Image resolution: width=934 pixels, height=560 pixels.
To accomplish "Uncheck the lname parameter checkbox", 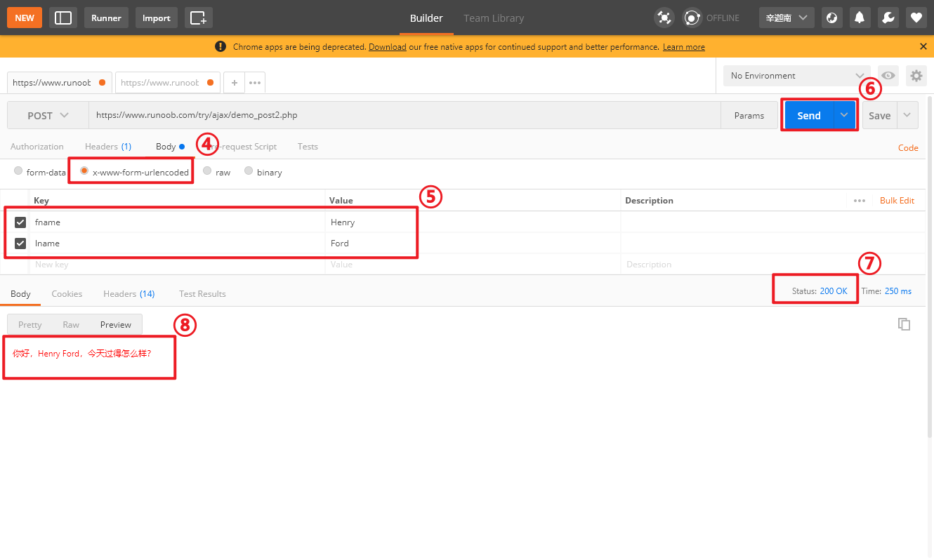I will (x=20, y=243).
